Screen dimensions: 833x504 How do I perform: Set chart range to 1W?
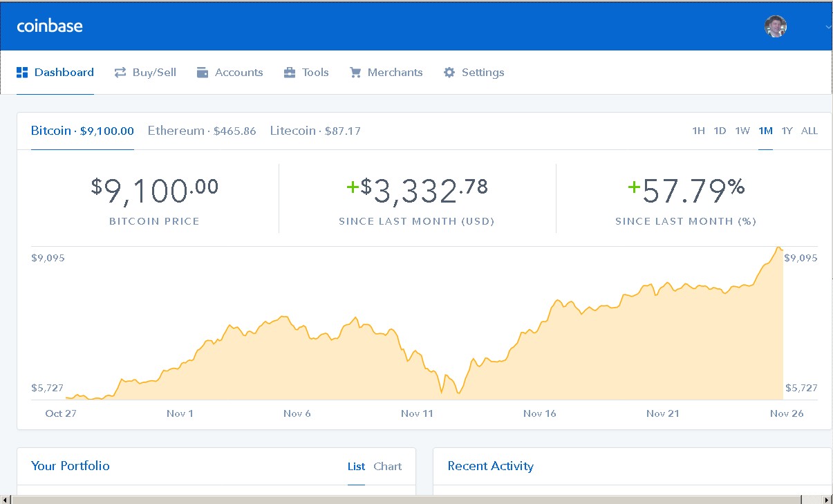742,131
